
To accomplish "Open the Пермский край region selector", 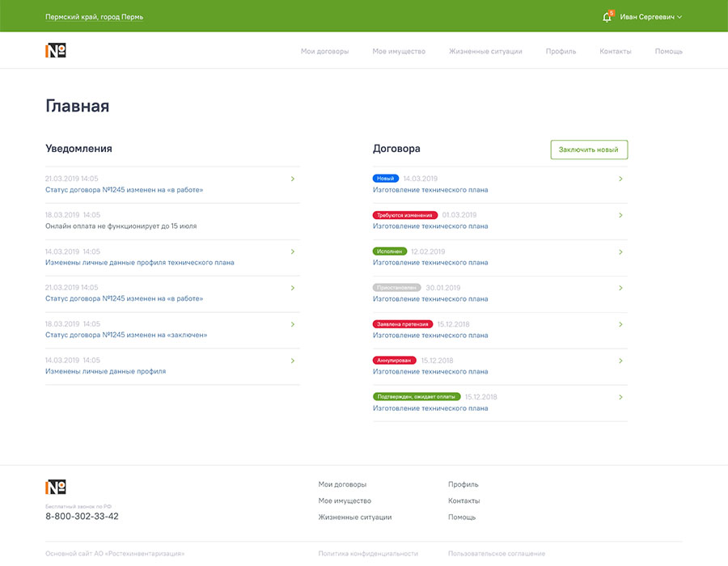I will 94,17.
